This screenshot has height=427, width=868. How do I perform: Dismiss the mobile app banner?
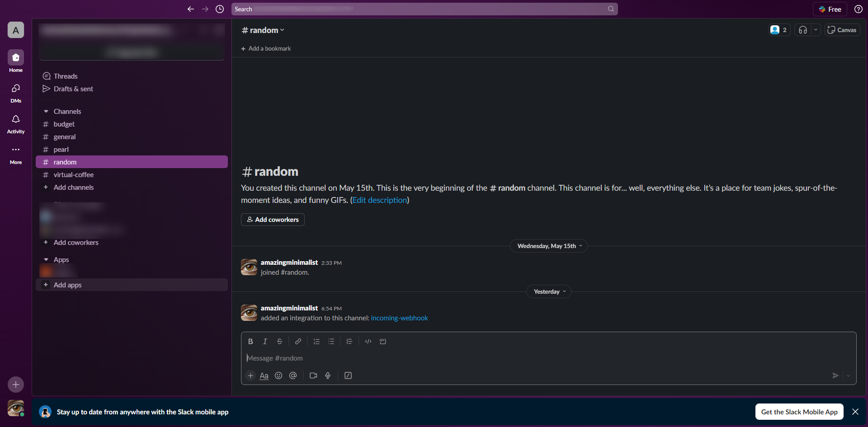pyautogui.click(x=855, y=412)
